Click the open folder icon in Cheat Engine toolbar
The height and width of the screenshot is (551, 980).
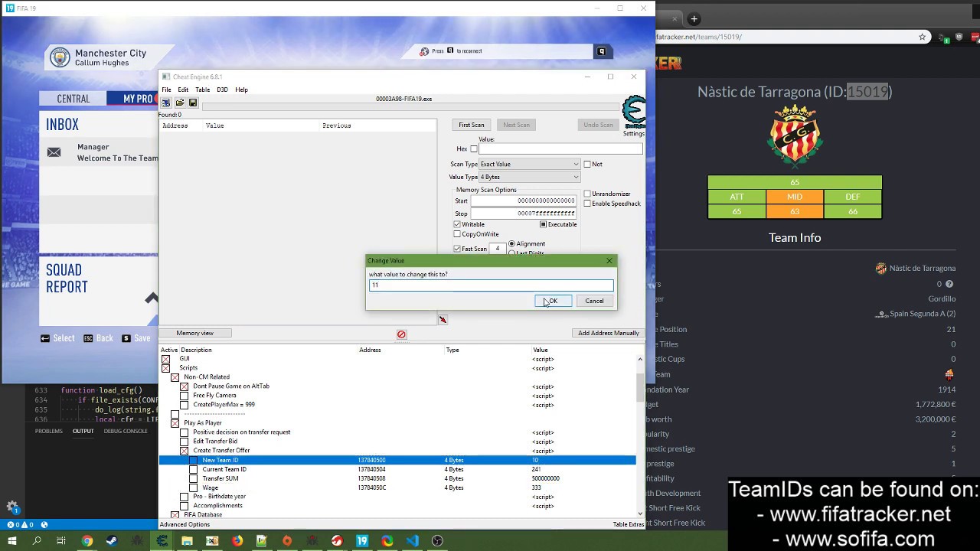[180, 103]
